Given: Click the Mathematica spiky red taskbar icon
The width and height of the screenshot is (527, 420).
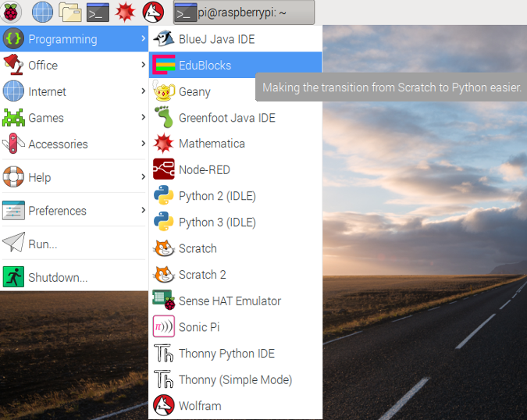Looking at the screenshot, I should [125, 12].
